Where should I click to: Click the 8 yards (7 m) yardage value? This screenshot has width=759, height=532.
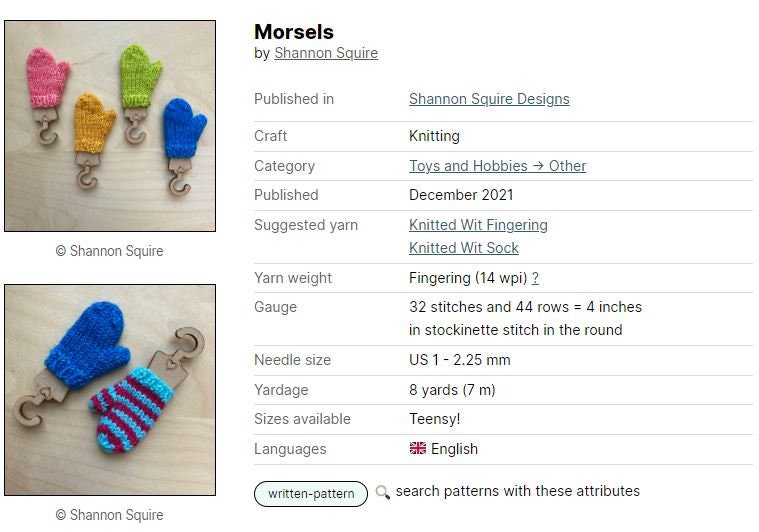(x=452, y=390)
